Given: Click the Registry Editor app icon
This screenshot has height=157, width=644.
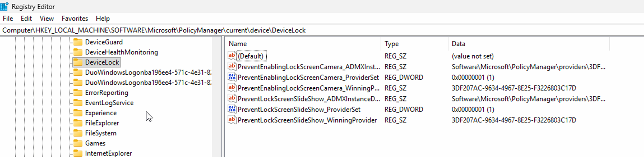Looking at the screenshot, I should point(4,6).
